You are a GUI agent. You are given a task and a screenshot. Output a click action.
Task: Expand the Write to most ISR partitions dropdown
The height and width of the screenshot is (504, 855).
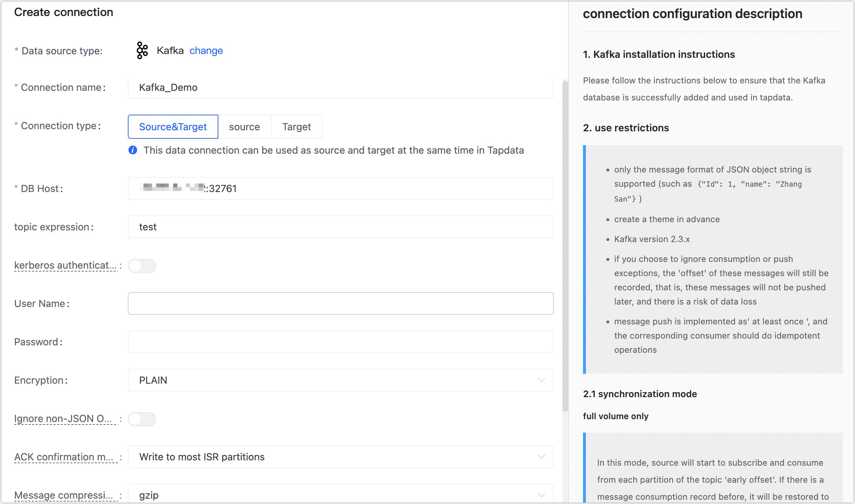click(334, 457)
